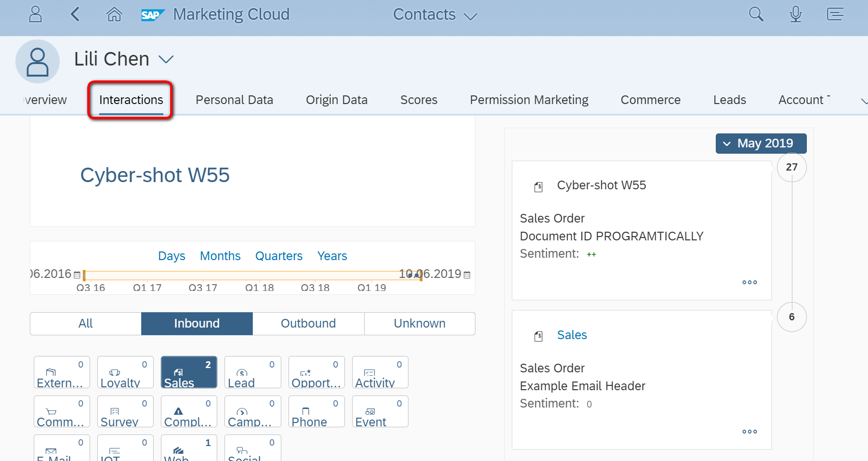Toggle the Event interaction filter tile
868x461 pixels.
click(x=380, y=411)
